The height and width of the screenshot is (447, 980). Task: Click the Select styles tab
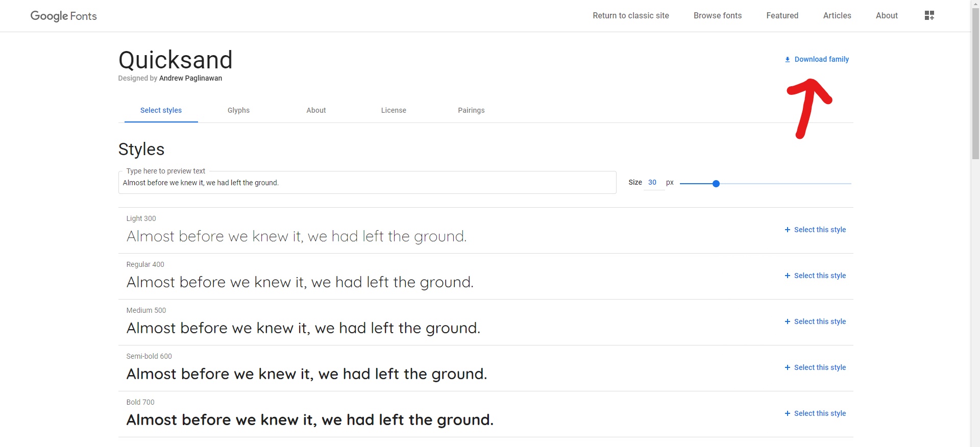[161, 110]
